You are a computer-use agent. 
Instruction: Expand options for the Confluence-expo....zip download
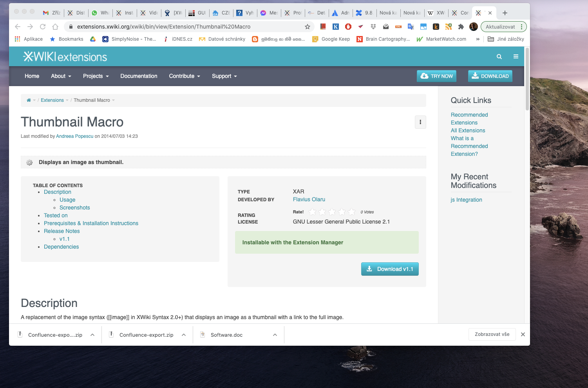[92, 335]
